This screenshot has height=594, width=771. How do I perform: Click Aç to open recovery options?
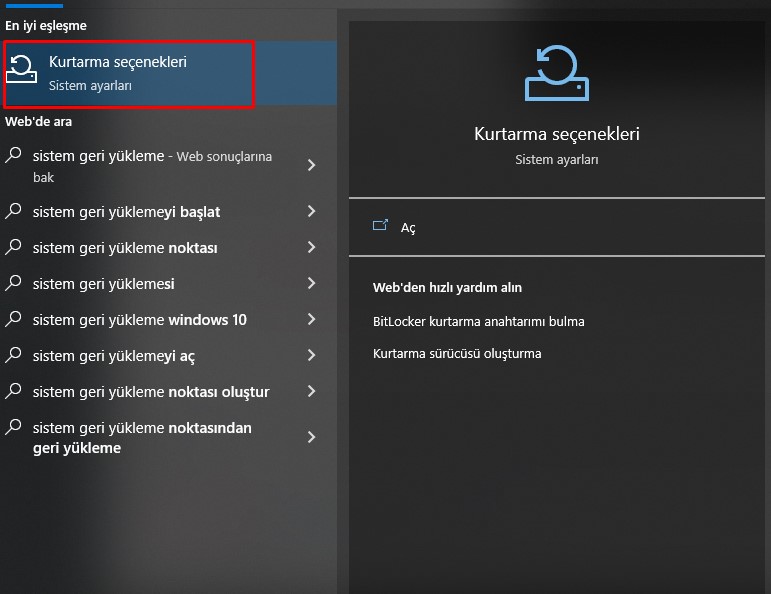click(x=408, y=228)
